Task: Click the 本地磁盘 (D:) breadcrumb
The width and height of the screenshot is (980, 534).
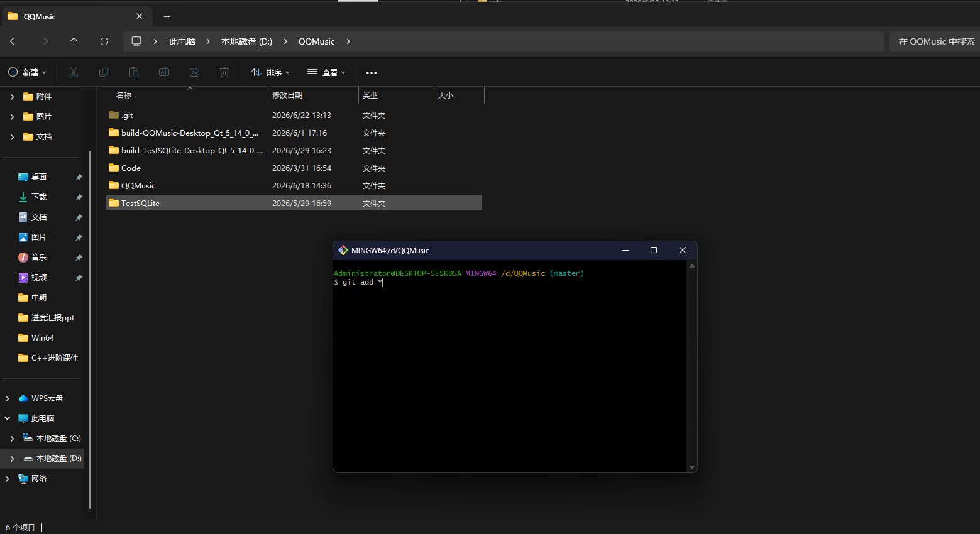Action: (246, 41)
